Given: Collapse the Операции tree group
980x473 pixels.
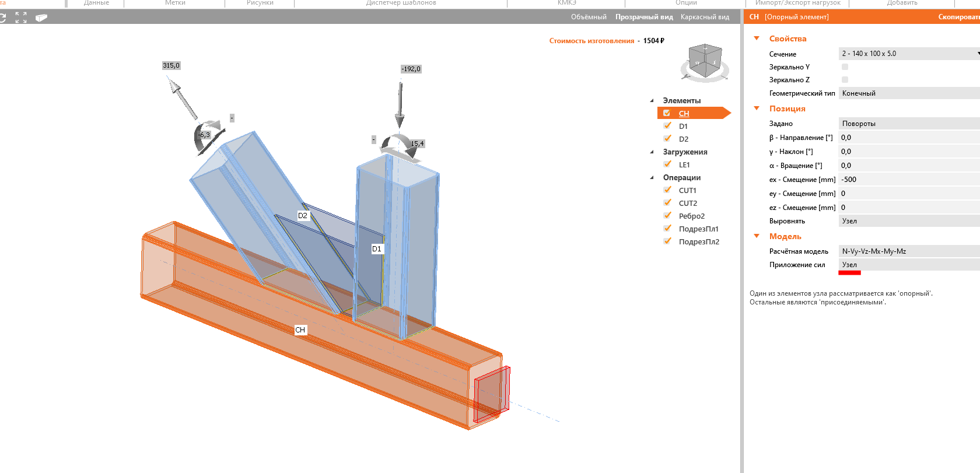Looking at the screenshot, I should (652, 178).
